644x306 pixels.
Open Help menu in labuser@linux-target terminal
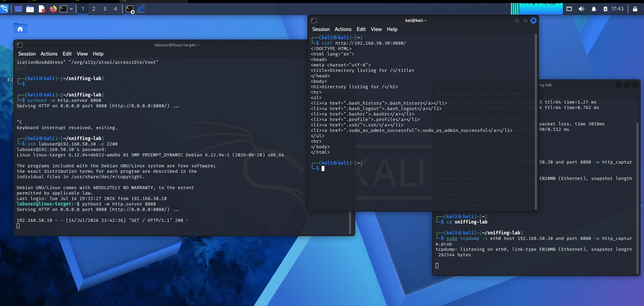(98, 54)
